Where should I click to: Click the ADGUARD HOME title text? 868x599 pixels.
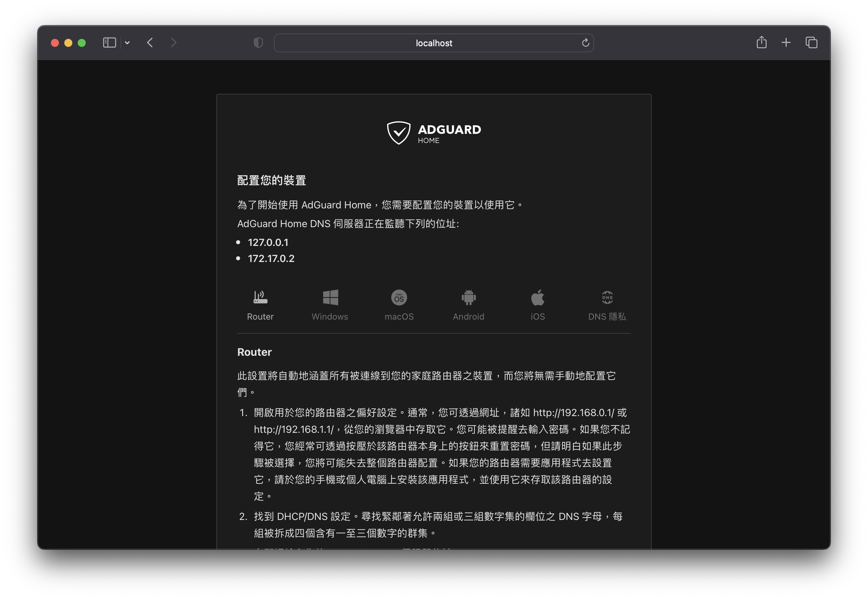[449, 134]
